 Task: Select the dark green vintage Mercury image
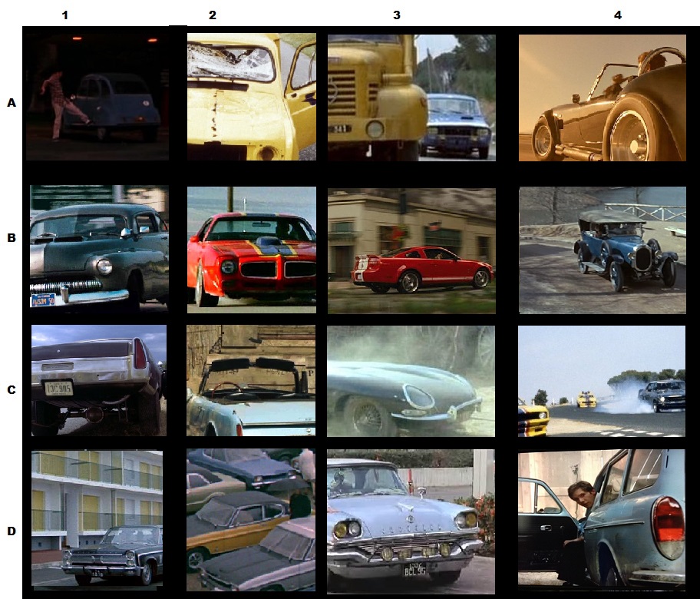pos(97,247)
